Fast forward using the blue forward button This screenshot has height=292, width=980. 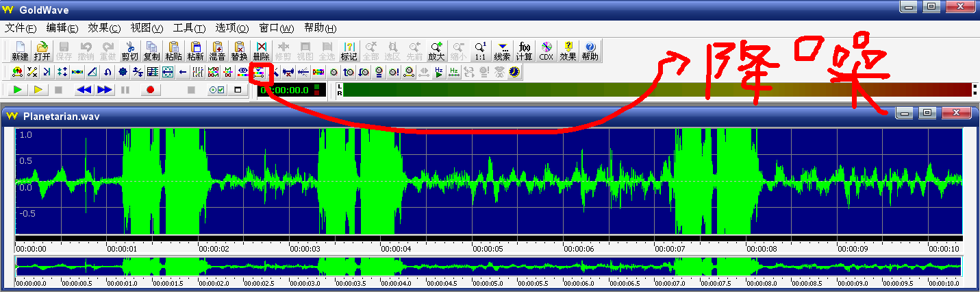[x=104, y=89]
